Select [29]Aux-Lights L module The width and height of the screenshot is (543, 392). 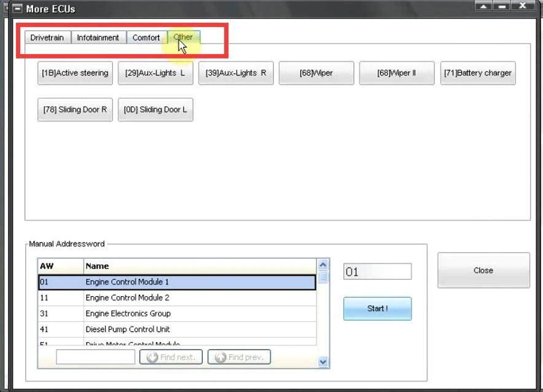point(155,73)
